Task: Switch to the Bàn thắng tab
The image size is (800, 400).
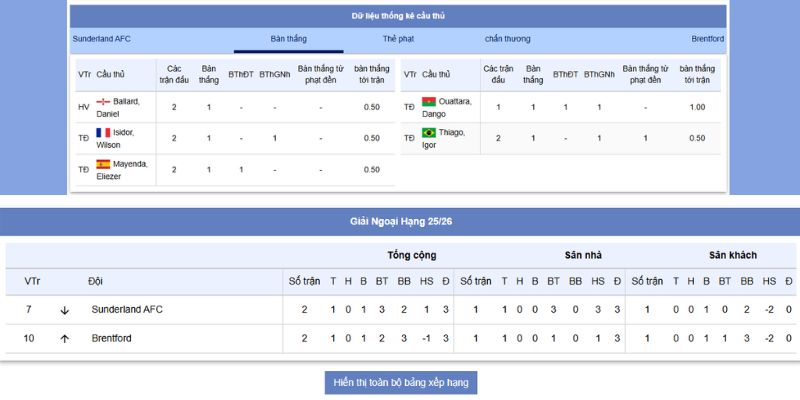Action: click(x=289, y=39)
